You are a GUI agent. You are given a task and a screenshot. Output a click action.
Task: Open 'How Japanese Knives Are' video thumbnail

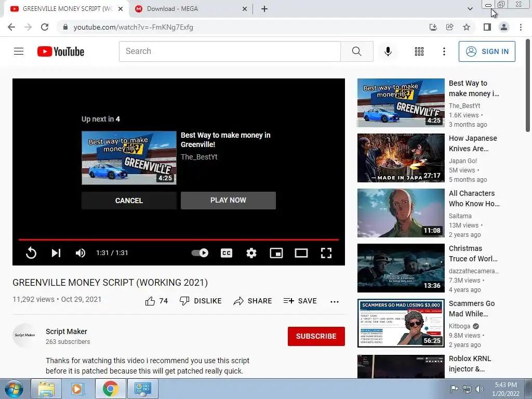(401, 158)
